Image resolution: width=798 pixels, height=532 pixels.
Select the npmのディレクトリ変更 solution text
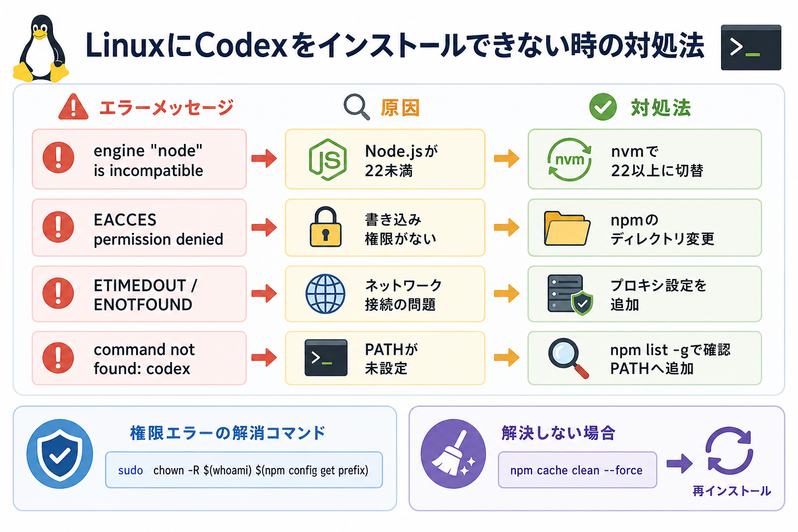[662, 229]
